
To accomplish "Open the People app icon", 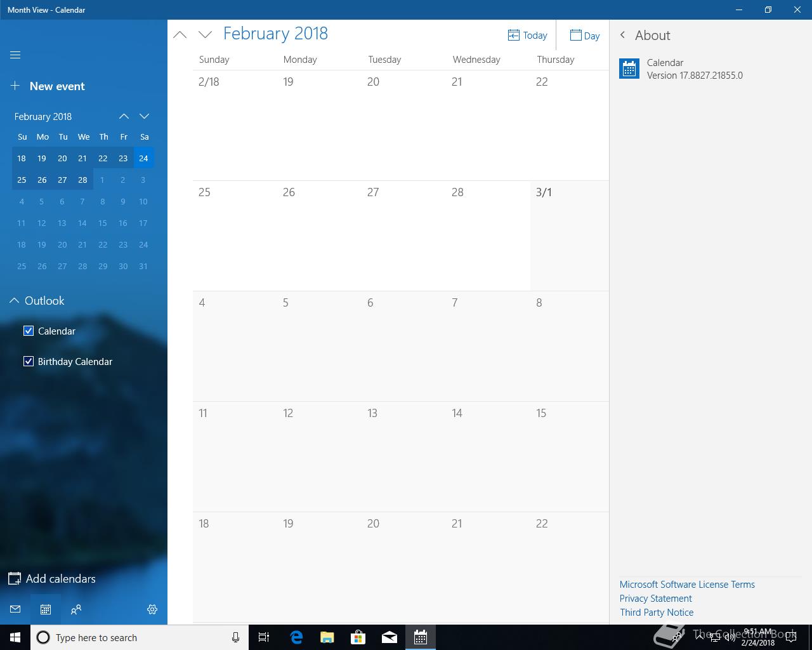I will point(76,609).
